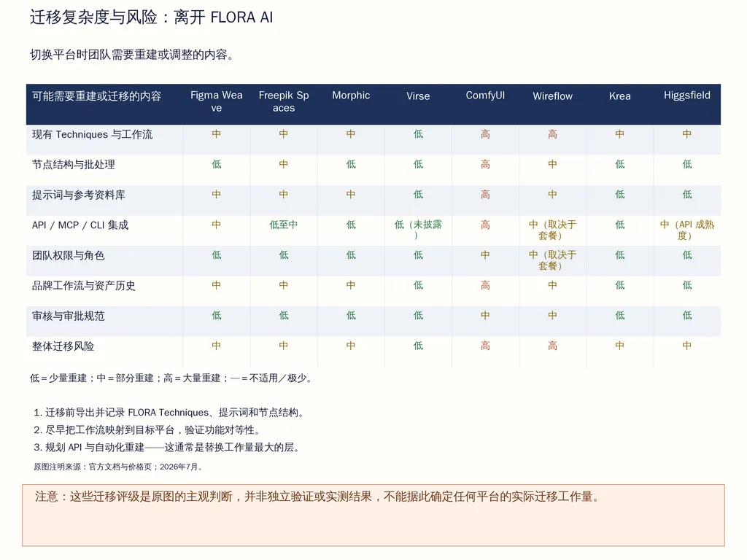This screenshot has height=560, width=747.
Task: Click Freepik rating 低至中 in API row
Action: [x=284, y=225]
